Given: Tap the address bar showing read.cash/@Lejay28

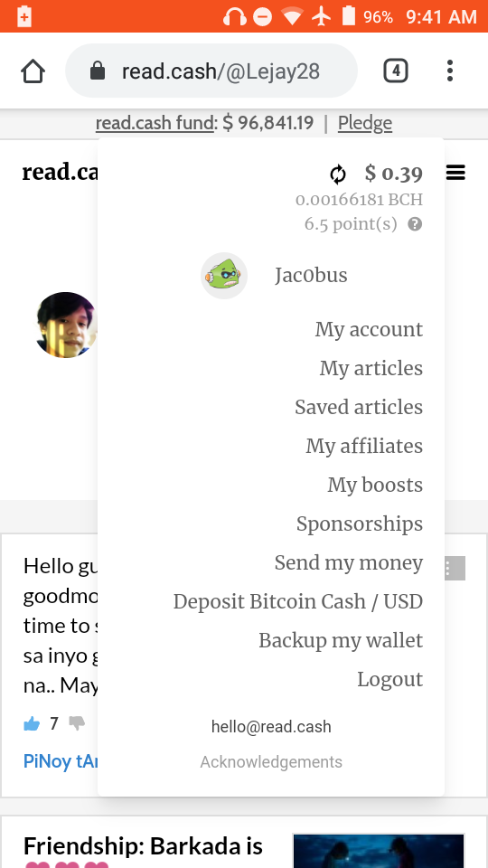Looking at the screenshot, I should (x=211, y=71).
